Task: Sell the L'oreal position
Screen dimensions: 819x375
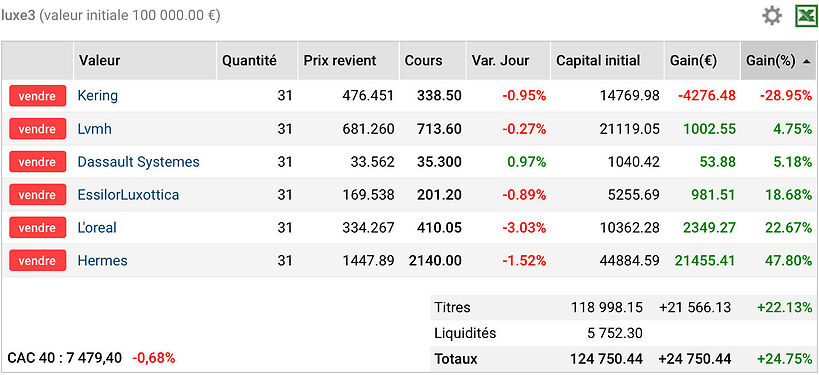Action: (38, 228)
